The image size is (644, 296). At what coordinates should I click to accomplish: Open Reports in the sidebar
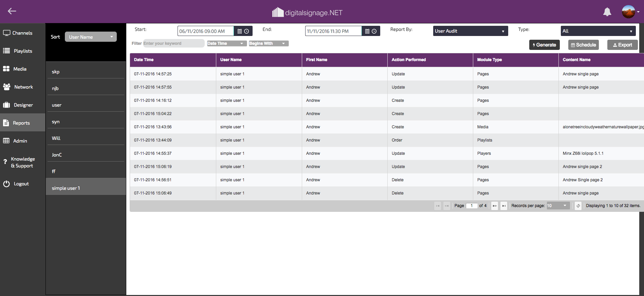(22, 123)
